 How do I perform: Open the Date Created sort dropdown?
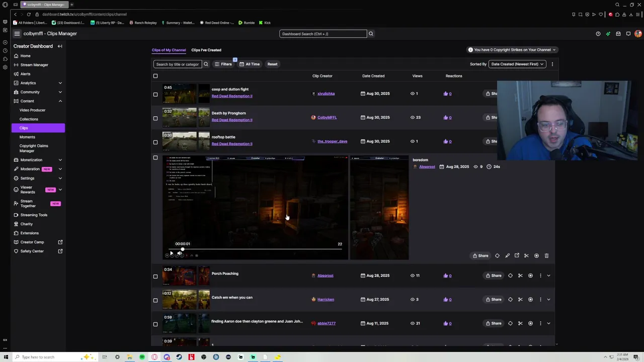pos(517,64)
